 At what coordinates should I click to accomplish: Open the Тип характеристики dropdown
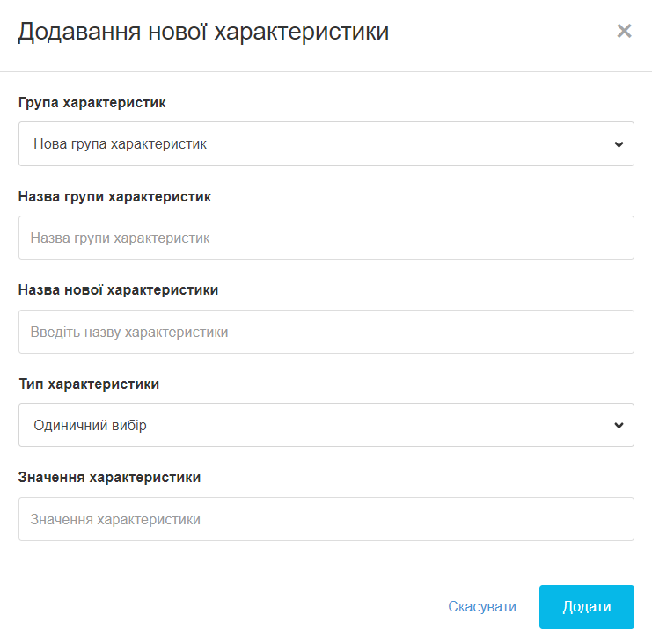[326, 425]
